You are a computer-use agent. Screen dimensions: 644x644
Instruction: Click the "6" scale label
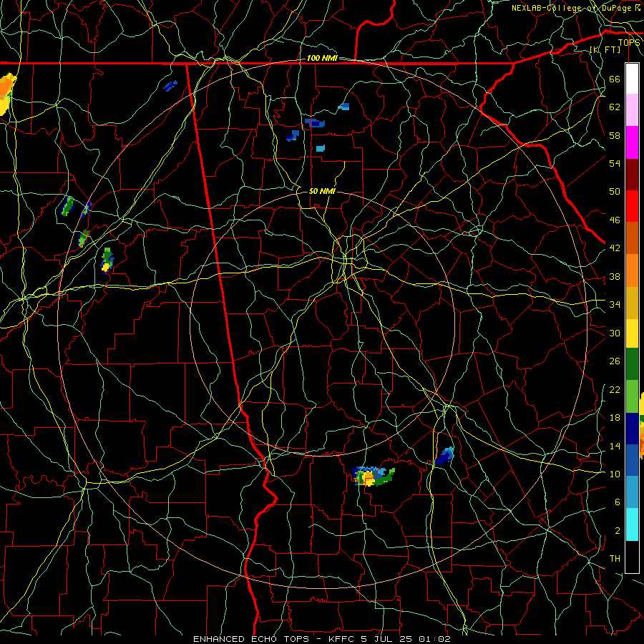(617, 502)
